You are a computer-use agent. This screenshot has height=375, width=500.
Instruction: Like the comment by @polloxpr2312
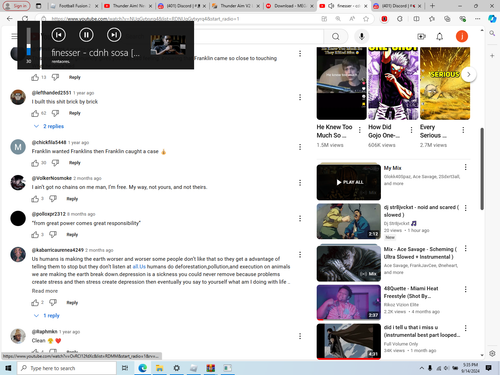35,235
